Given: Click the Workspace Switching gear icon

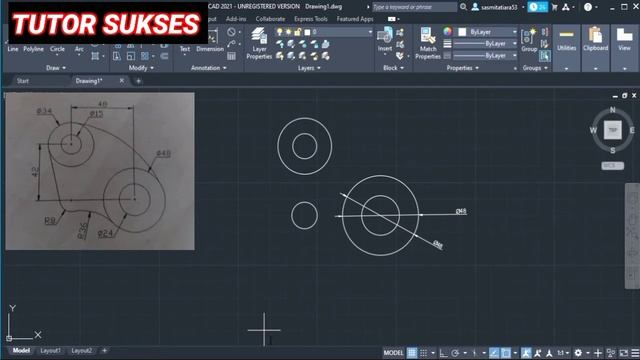Looking at the screenshot, I should point(578,353).
